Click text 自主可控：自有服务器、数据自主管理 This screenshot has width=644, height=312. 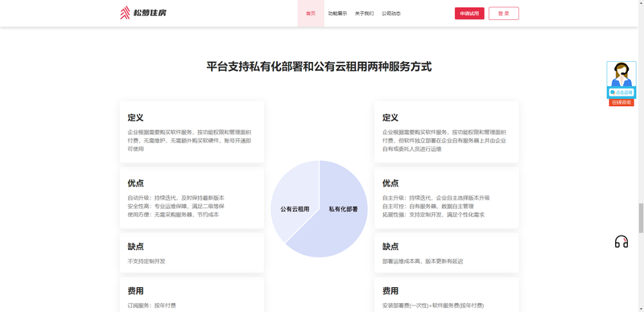[428, 206]
